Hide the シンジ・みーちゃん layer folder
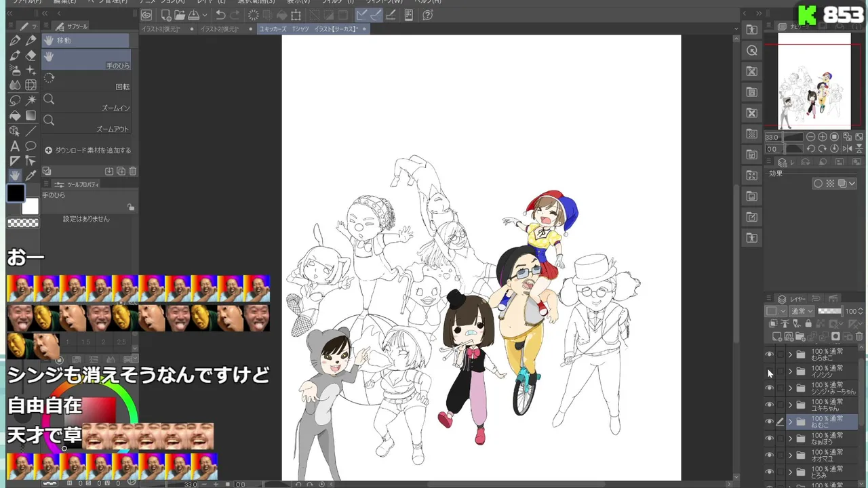 pyautogui.click(x=769, y=388)
